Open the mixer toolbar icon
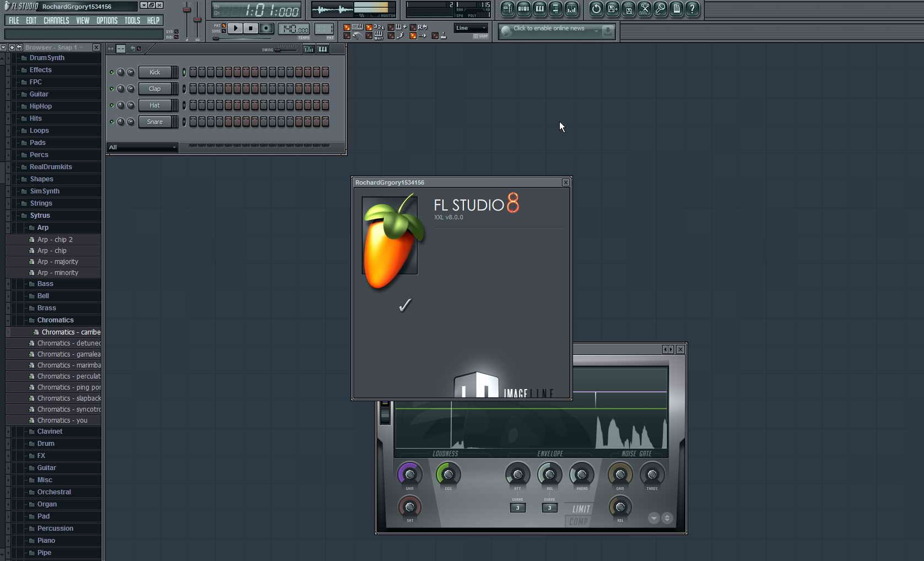 571,9
